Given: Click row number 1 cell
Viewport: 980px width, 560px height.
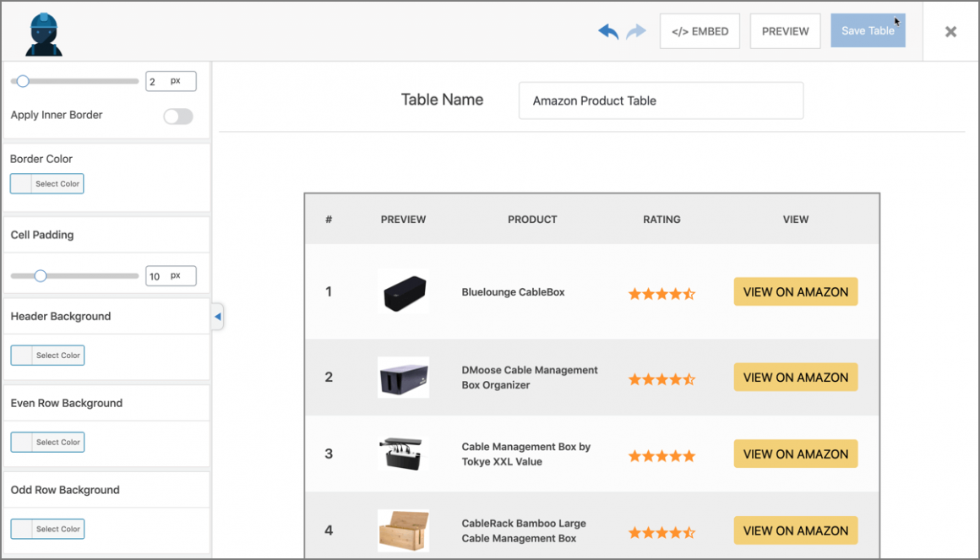Looking at the screenshot, I should tap(329, 292).
